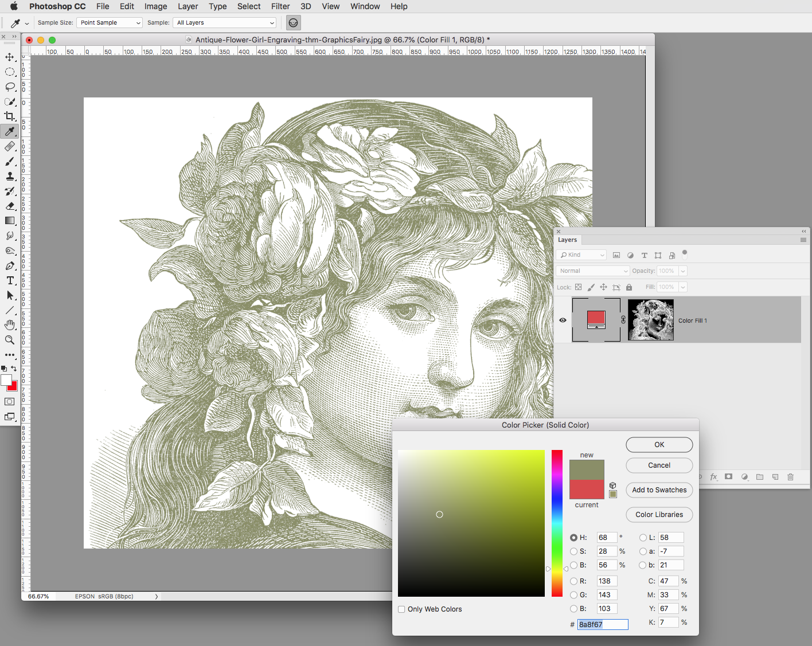Select the Path Selection tool
This screenshot has width=812, height=646.
tap(10, 296)
